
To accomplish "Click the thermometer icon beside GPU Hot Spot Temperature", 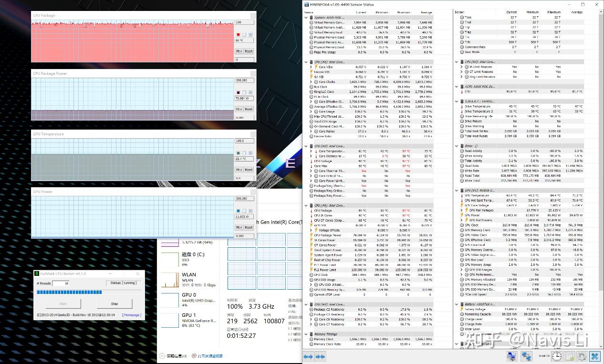I will tap(463, 201).
